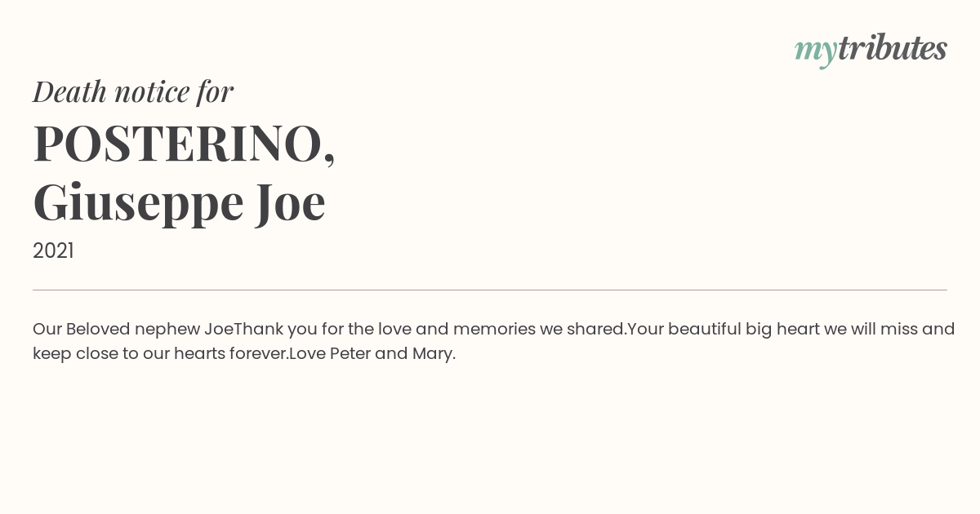This screenshot has width=980, height=514.
Task: Click the mytributes logo
Action: coord(871,50)
